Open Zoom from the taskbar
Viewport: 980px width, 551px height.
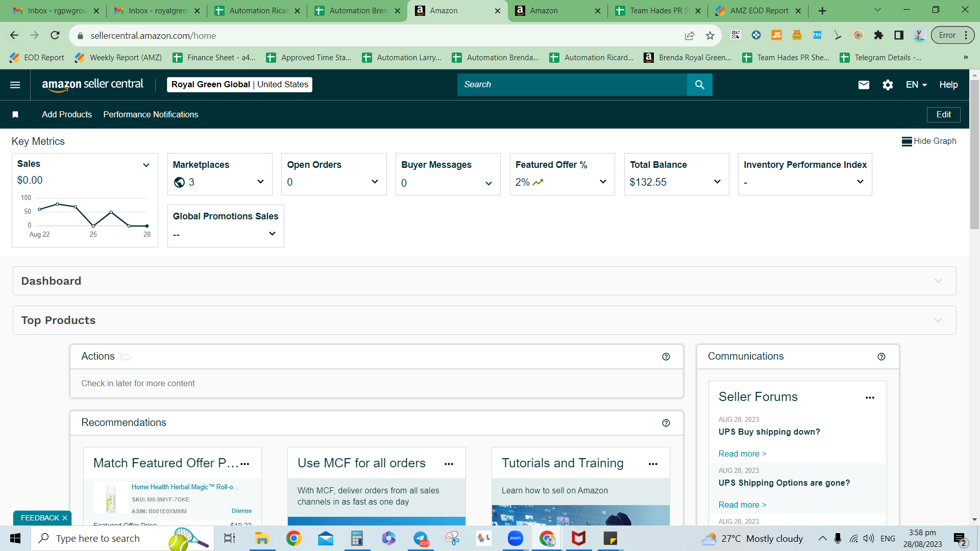point(516,538)
